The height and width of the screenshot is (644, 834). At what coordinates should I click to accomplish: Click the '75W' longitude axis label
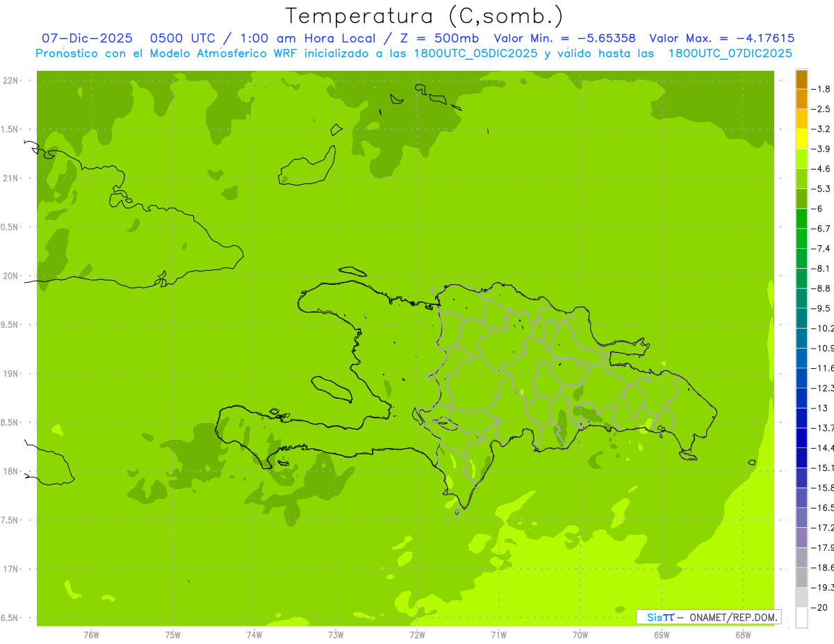[x=173, y=634]
